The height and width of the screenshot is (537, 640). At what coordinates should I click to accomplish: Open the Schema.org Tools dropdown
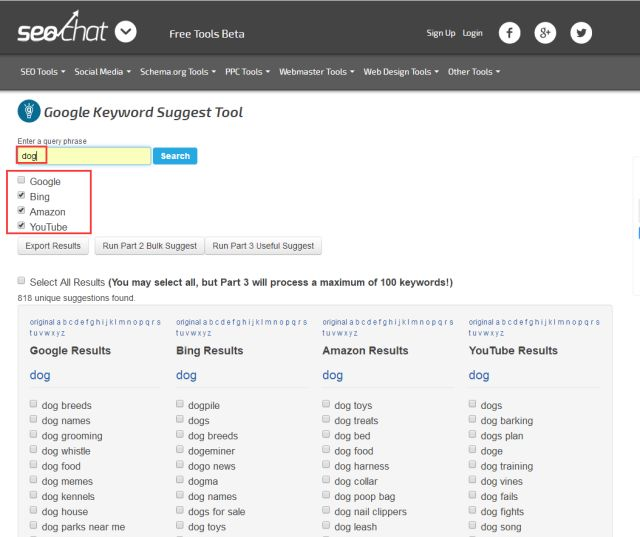click(x=178, y=72)
